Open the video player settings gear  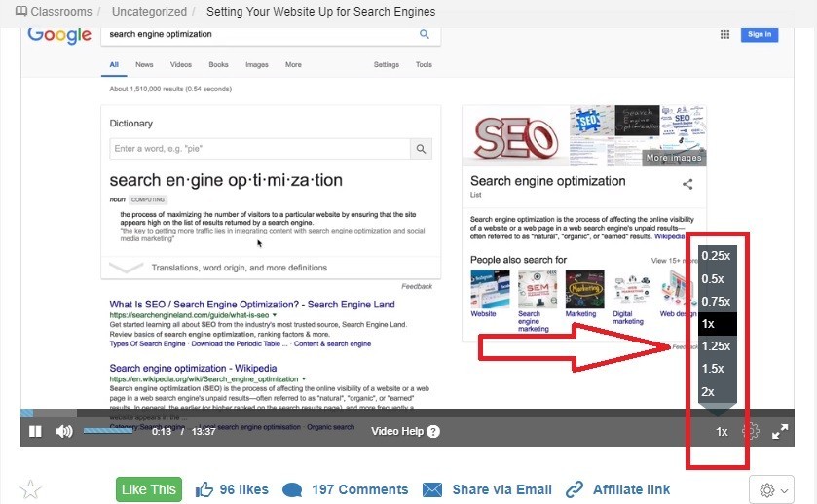coord(751,432)
